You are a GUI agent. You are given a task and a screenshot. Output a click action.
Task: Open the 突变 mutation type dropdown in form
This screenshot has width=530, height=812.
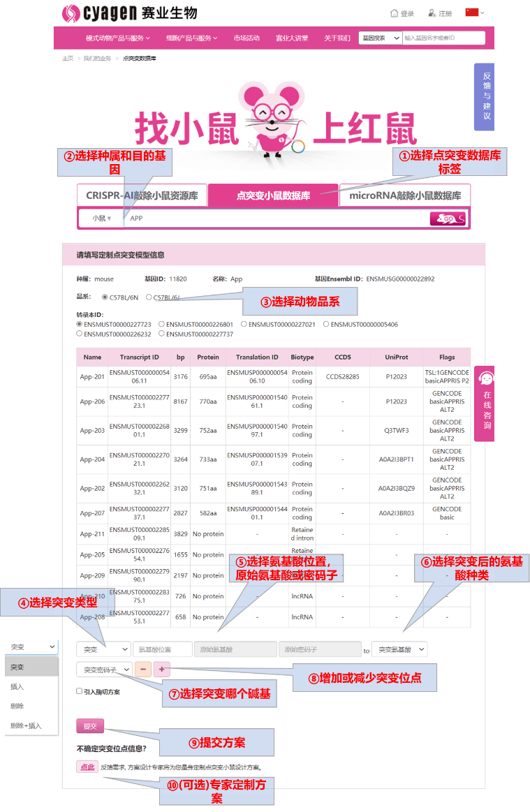coord(103,649)
